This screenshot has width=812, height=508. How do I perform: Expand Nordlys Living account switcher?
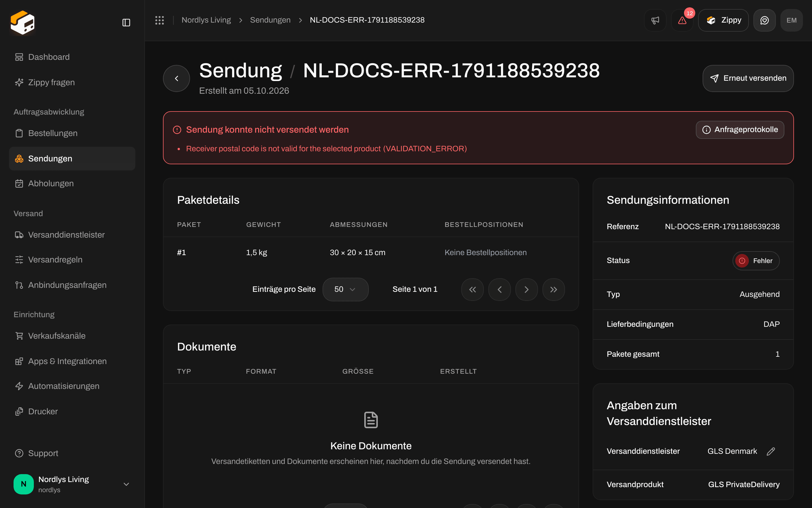coord(72,484)
